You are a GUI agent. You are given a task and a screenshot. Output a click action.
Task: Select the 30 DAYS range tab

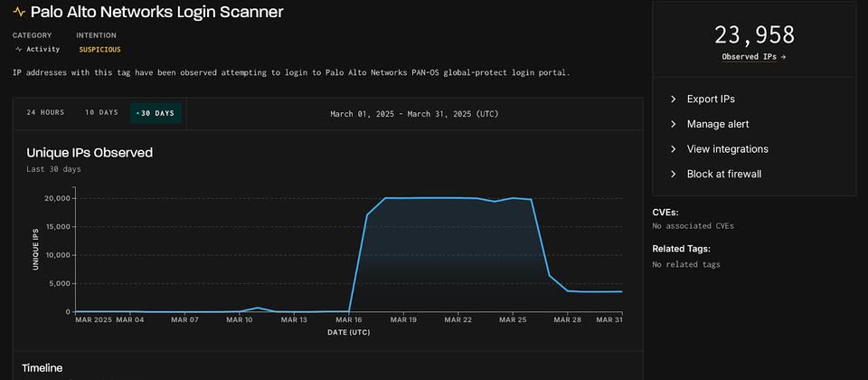click(x=156, y=113)
